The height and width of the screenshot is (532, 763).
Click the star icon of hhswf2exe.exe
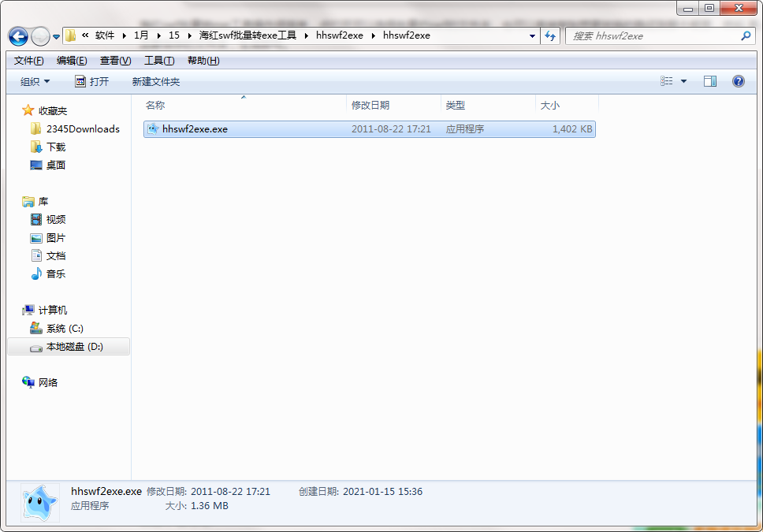point(153,129)
